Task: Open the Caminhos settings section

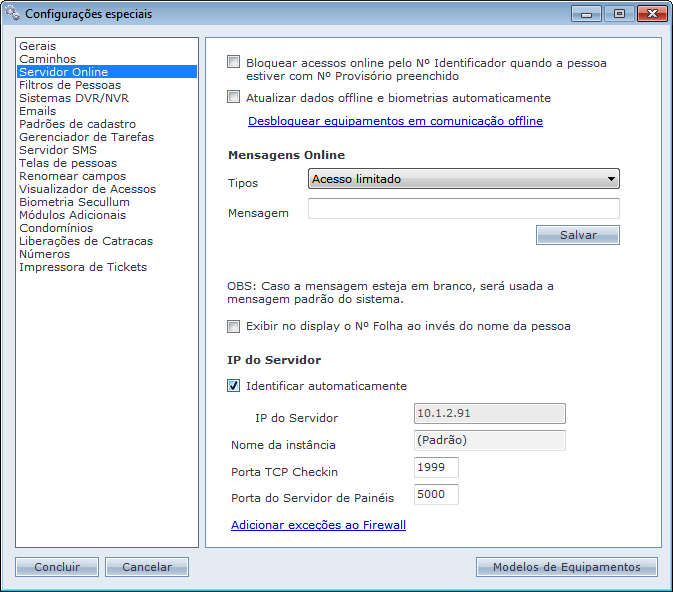Action: (47, 59)
